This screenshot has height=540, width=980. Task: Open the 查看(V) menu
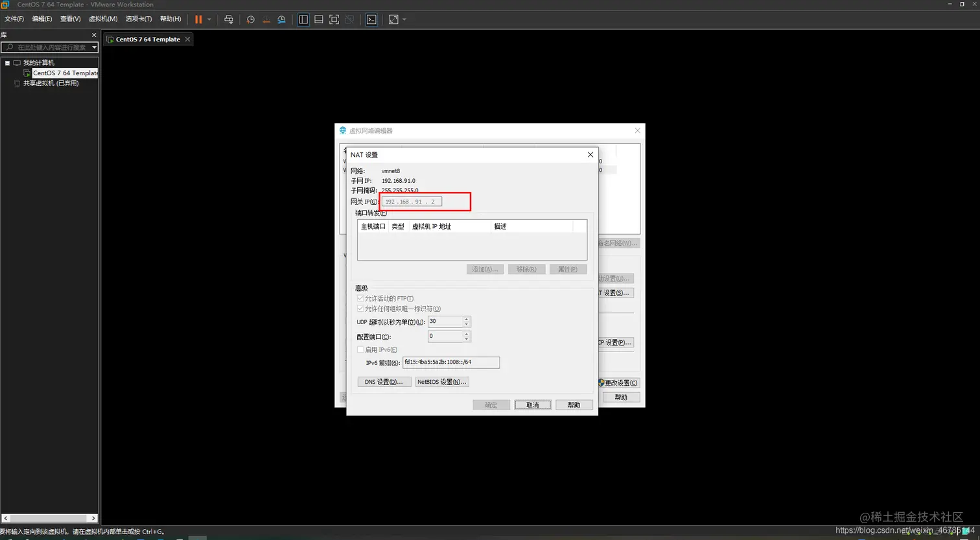pos(71,19)
